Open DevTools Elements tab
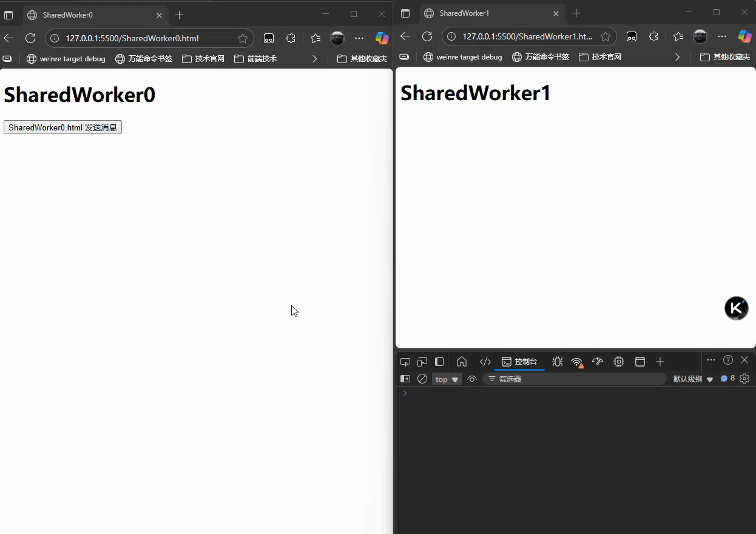Viewport: 756px width, 534px height. 485,362
